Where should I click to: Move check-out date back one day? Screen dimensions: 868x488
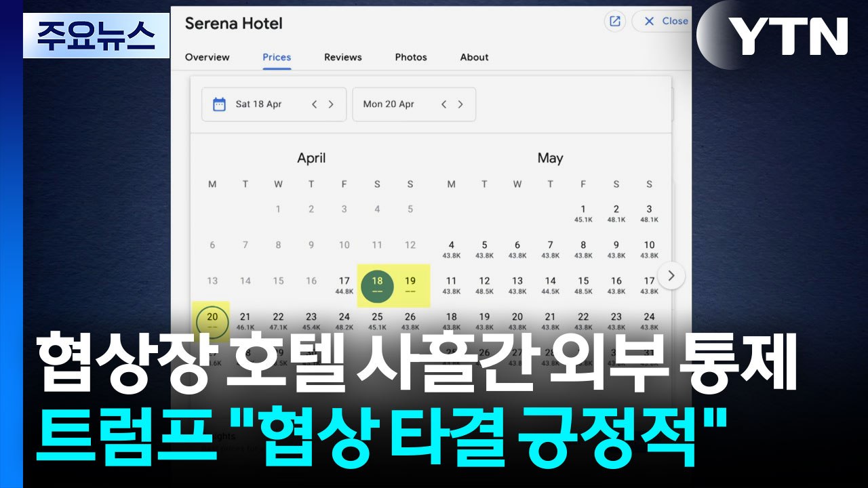(443, 104)
